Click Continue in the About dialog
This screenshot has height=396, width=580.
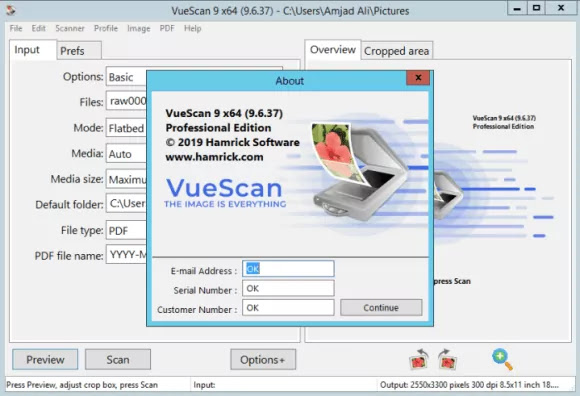pos(381,308)
